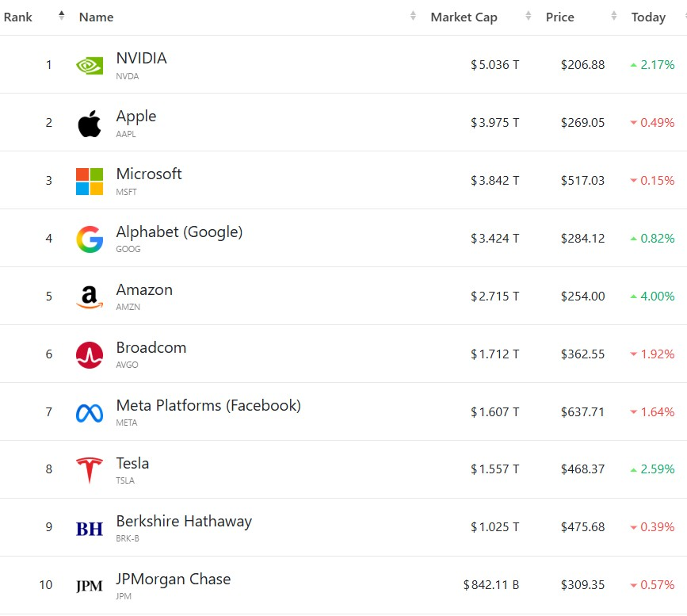Click the NVIDIA logo icon
Screen dimensions: 687x616
point(90,65)
